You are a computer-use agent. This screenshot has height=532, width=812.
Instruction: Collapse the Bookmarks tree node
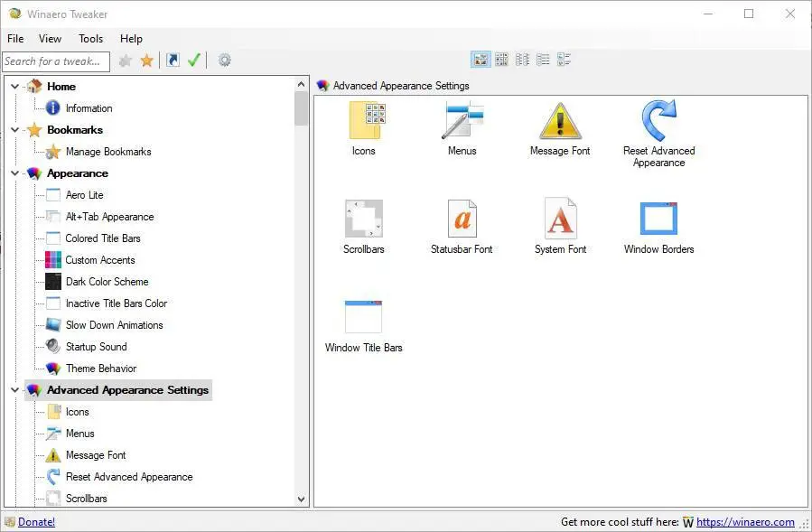tap(15, 130)
